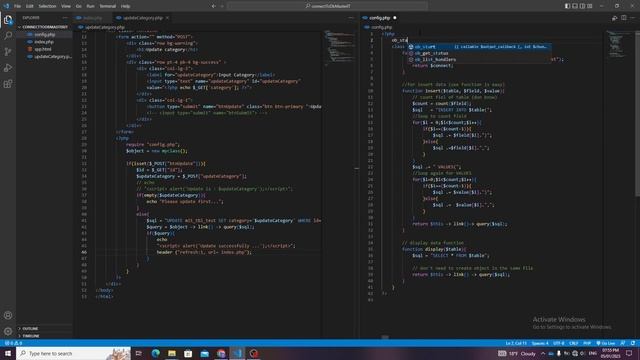Expand the Outline section

[x=44, y=329]
